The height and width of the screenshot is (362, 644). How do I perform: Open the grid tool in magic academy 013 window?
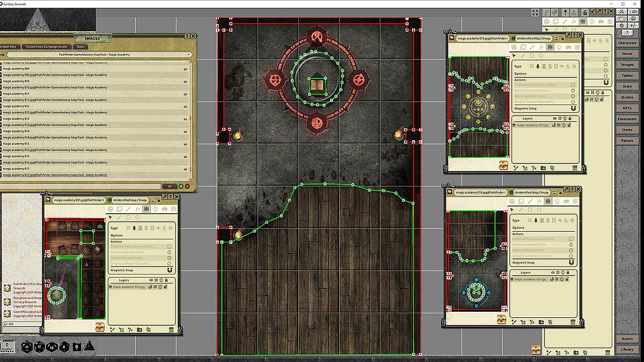pos(578,47)
